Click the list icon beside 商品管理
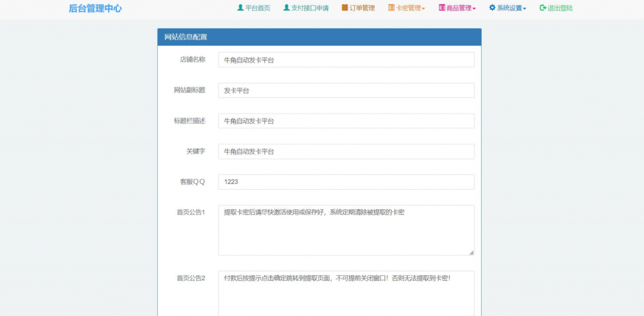Viewport: 644px width, 316px height. pos(442,8)
